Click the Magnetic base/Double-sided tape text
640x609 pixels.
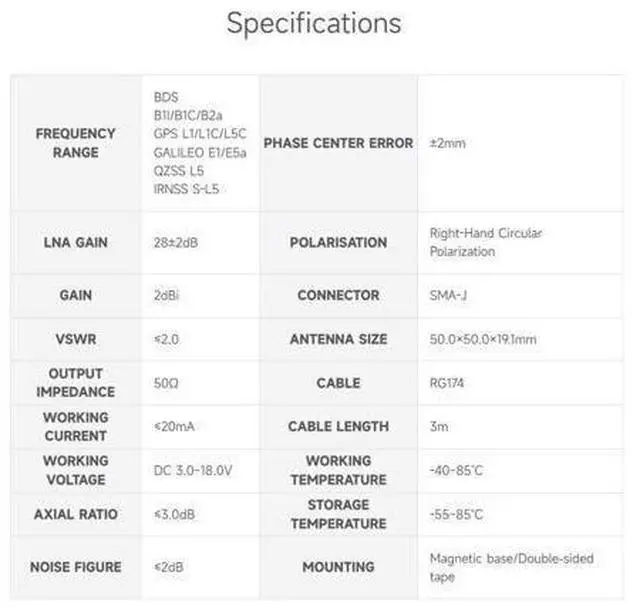[511, 567]
